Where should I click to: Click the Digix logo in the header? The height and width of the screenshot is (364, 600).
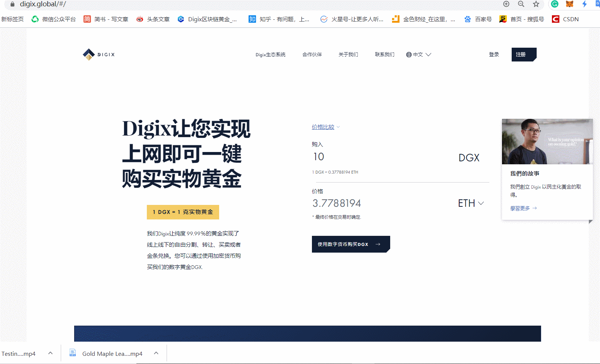[x=99, y=54]
